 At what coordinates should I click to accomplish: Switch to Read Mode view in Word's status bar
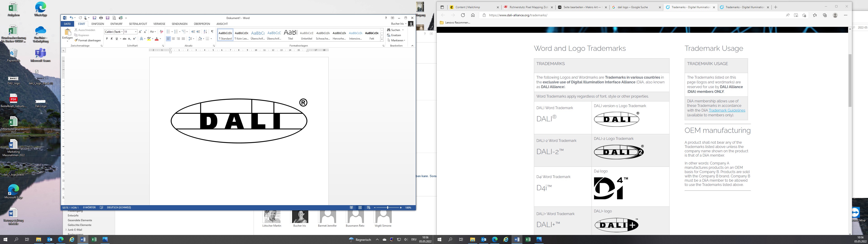coord(351,208)
